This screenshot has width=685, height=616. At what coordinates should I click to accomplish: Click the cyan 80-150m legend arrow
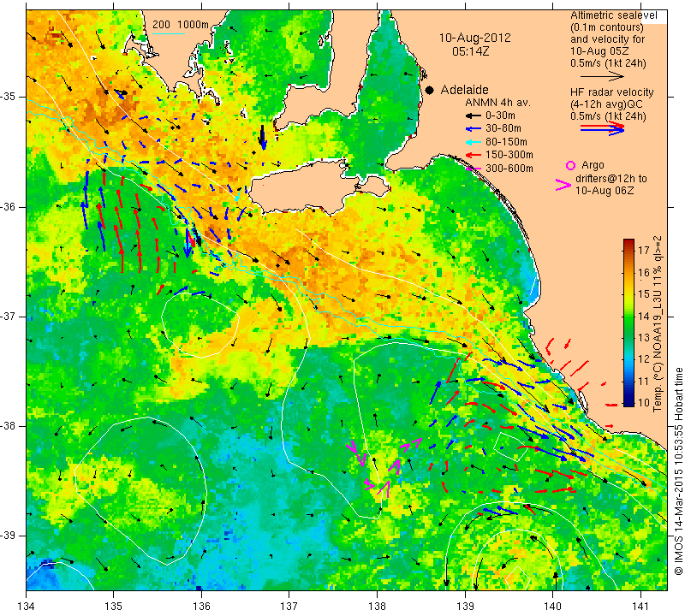[x=473, y=142]
